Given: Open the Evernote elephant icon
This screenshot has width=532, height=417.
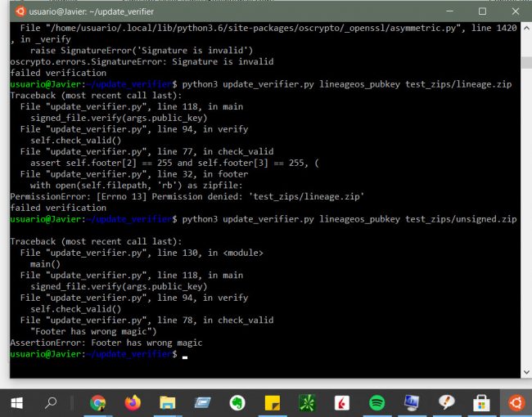Looking at the screenshot, I should coord(237,403).
